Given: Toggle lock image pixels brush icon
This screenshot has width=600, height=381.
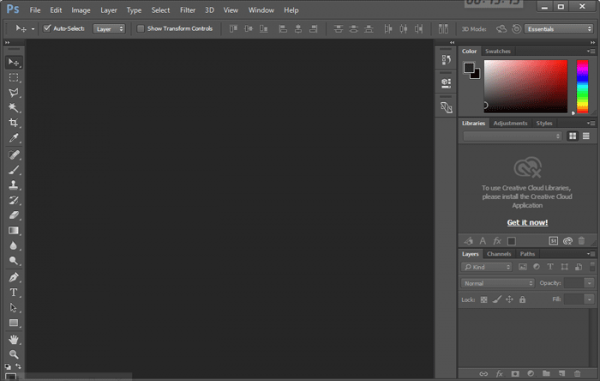Looking at the screenshot, I should [x=497, y=300].
